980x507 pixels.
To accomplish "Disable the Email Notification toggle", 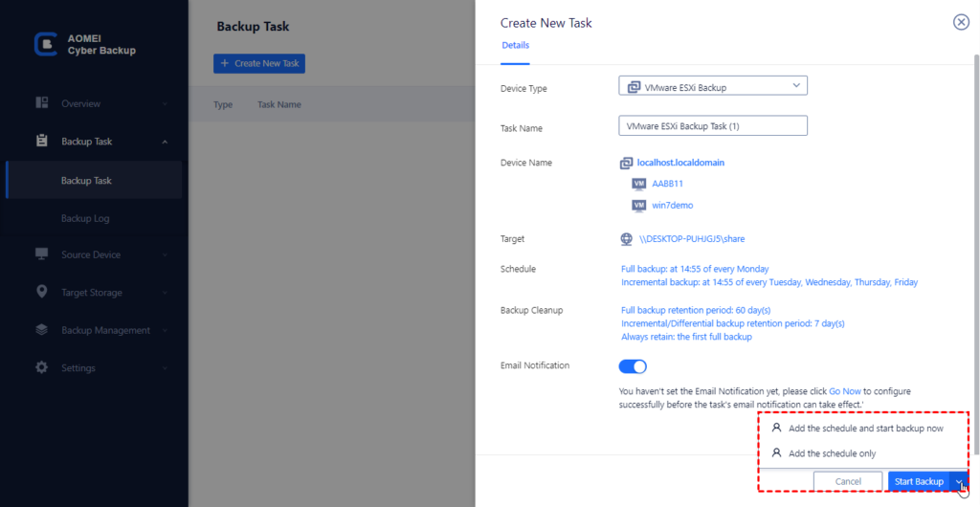I will pos(634,366).
